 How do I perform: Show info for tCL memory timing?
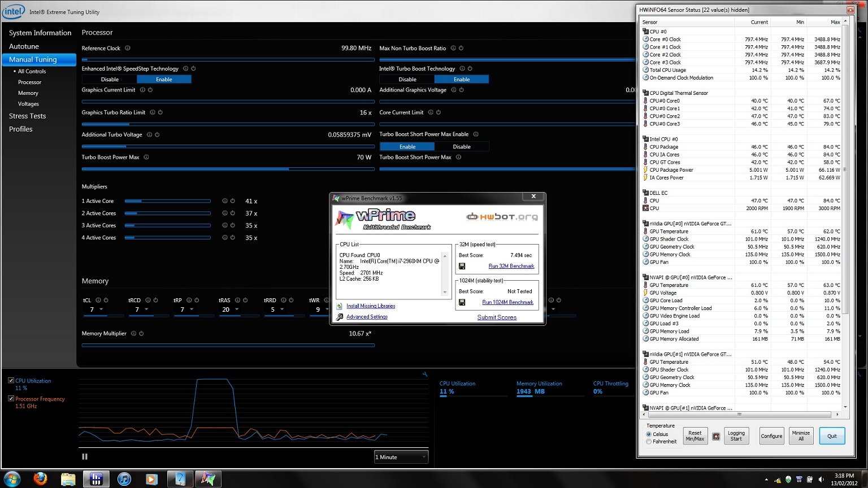[x=98, y=300]
